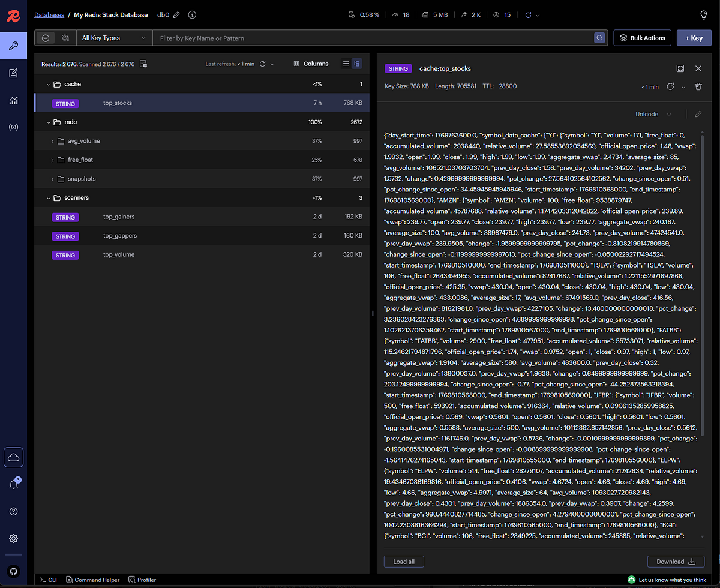Image resolution: width=720 pixels, height=588 pixels.
Task: Expand the avg_volume folder
Action: tap(53, 141)
